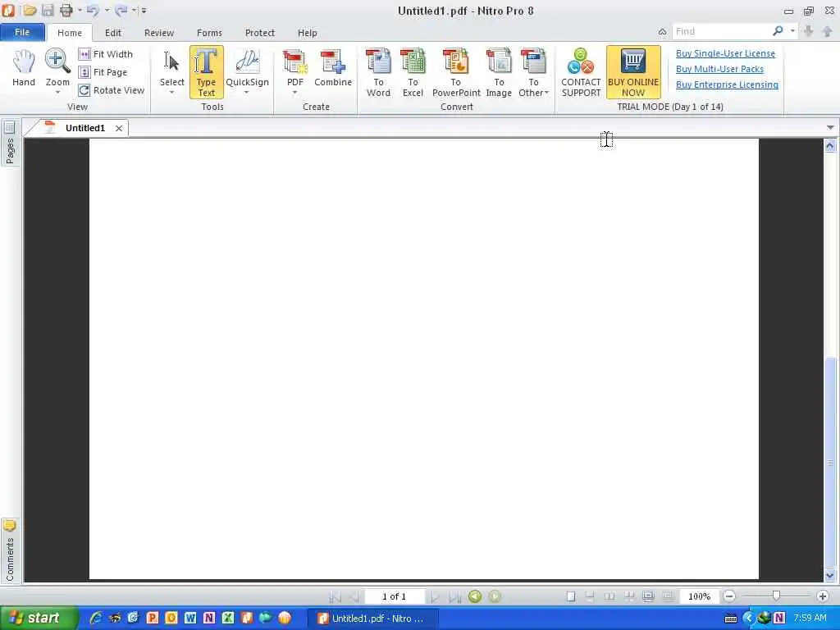
Task: Open the Protect ribbon tab
Action: tap(260, 33)
